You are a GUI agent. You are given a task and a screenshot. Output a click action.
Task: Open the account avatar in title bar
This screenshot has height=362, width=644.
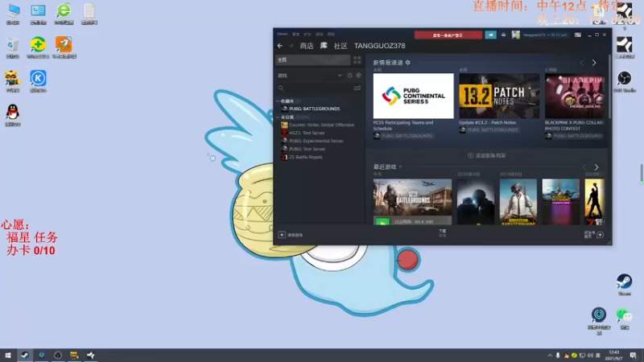coord(515,35)
